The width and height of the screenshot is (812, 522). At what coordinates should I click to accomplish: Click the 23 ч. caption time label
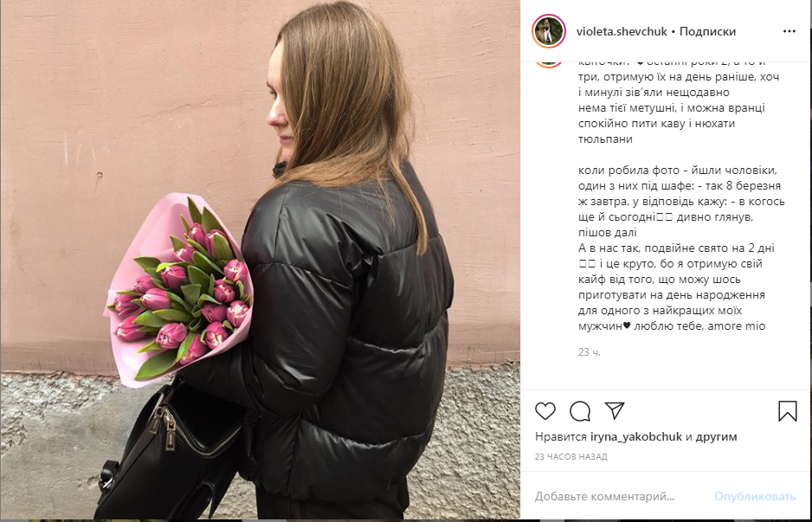pyautogui.click(x=590, y=352)
